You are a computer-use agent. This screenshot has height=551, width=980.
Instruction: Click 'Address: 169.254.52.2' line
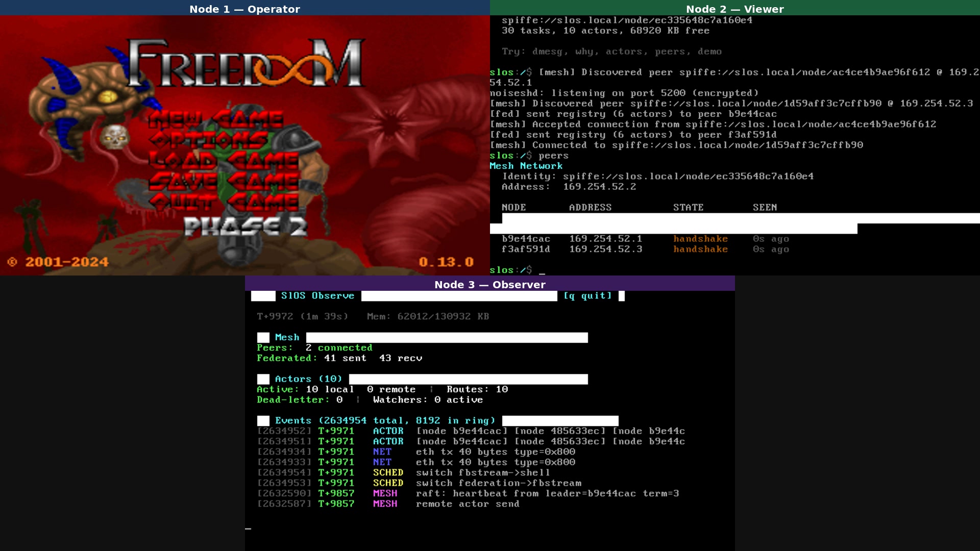(569, 187)
